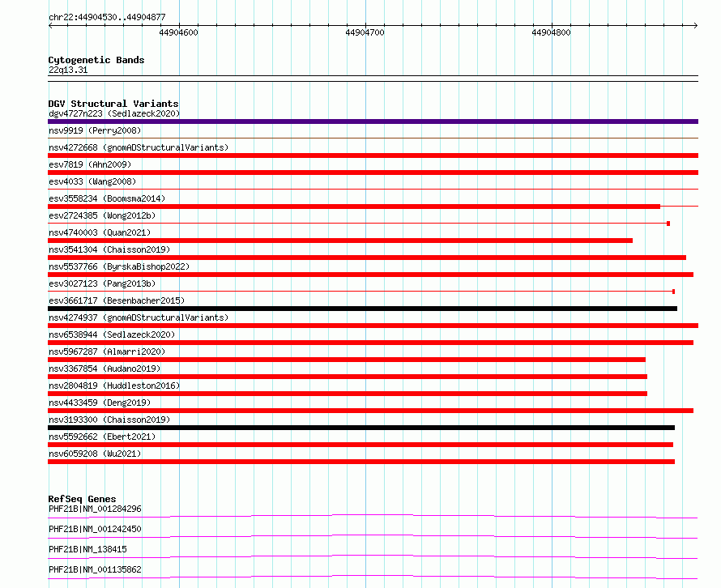The image size is (721, 588).
Task: Click the magenta intron line of NM_001284296
Action: (373, 515)
